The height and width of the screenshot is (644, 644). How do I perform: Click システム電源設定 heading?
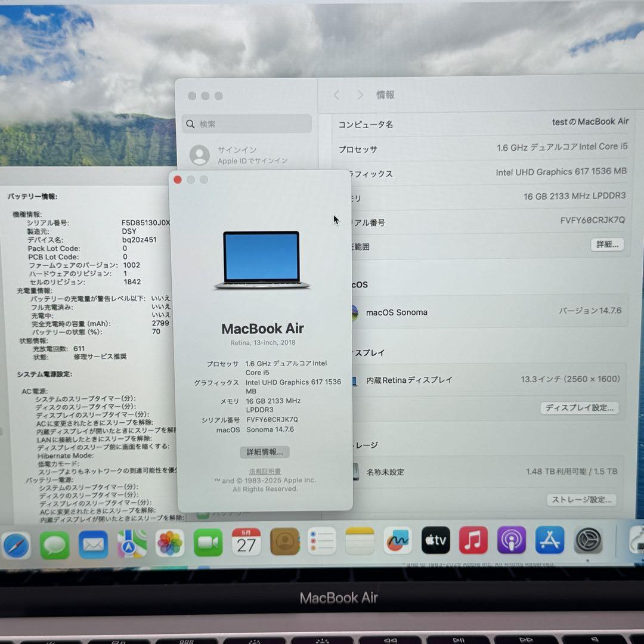coord(45,374)
